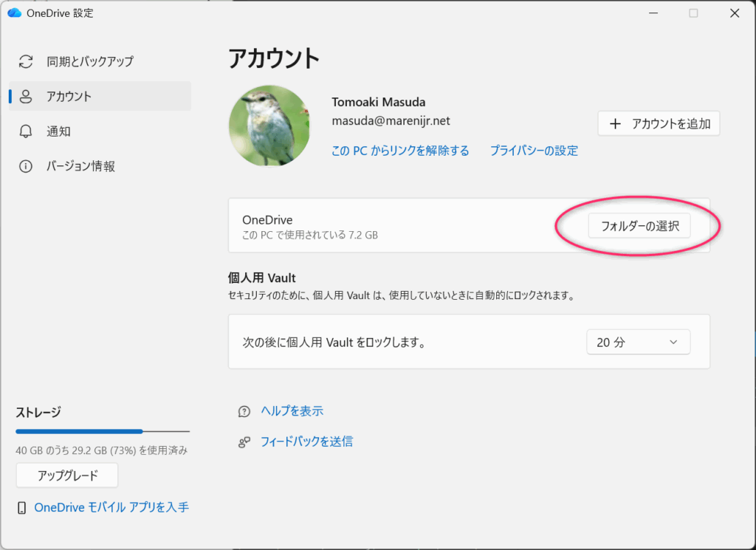The height and width of the screenshot is (550, 756).
Task: Open the 同期とバックアップ settings page
Action: tap(89, 61)
